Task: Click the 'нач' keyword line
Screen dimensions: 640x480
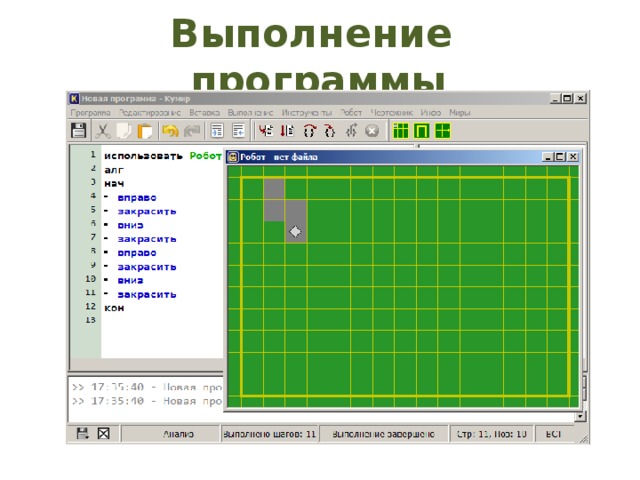Action: point(114,184)
